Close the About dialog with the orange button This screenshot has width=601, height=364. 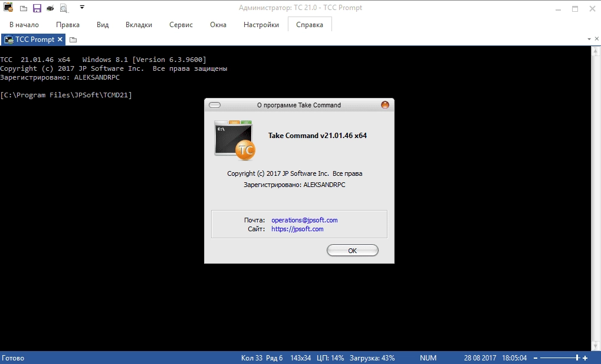pos(385,105)
